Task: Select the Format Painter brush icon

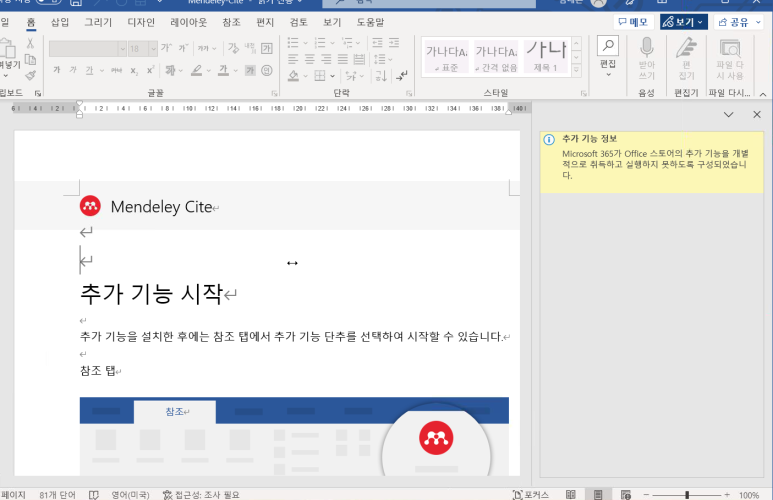Action: coord(31,75)
